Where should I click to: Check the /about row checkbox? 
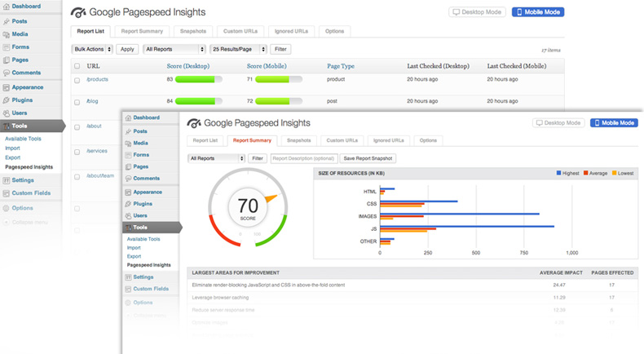77,127
